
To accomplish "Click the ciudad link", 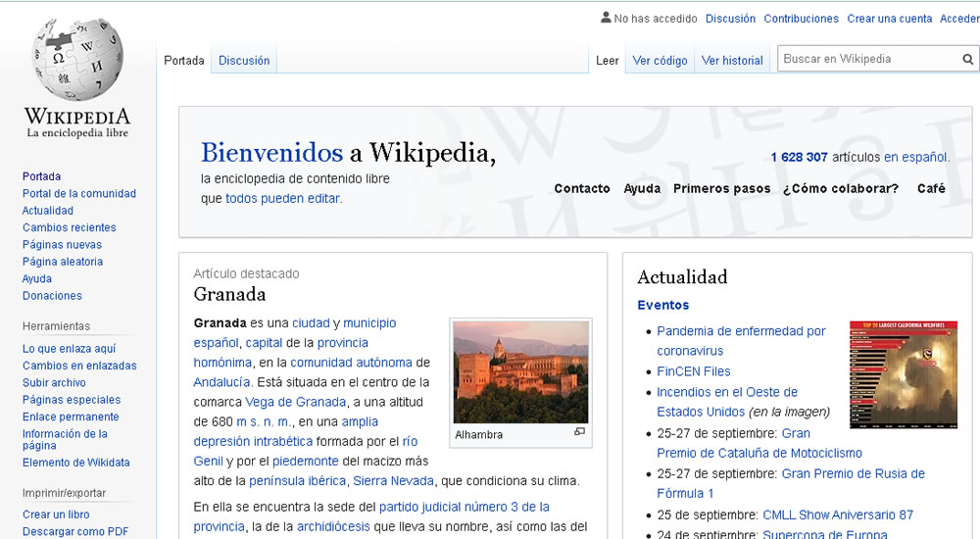I will click(x=311, y=323).
